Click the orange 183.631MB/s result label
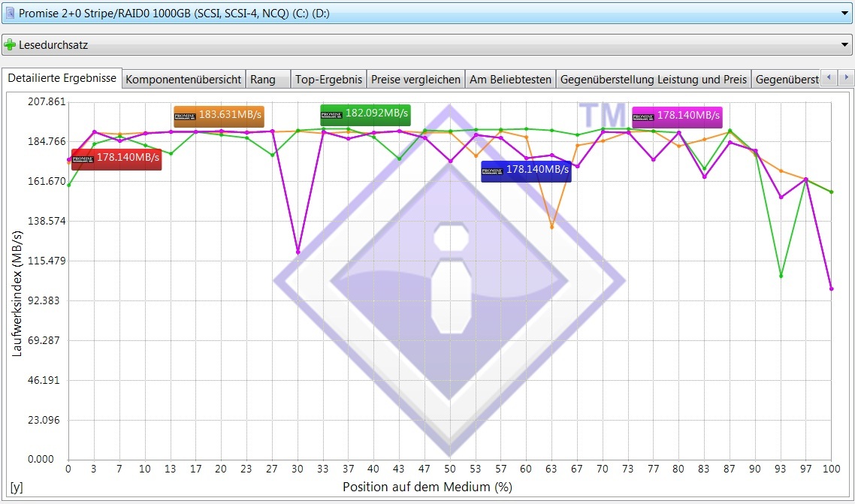 tap(219, 116)
